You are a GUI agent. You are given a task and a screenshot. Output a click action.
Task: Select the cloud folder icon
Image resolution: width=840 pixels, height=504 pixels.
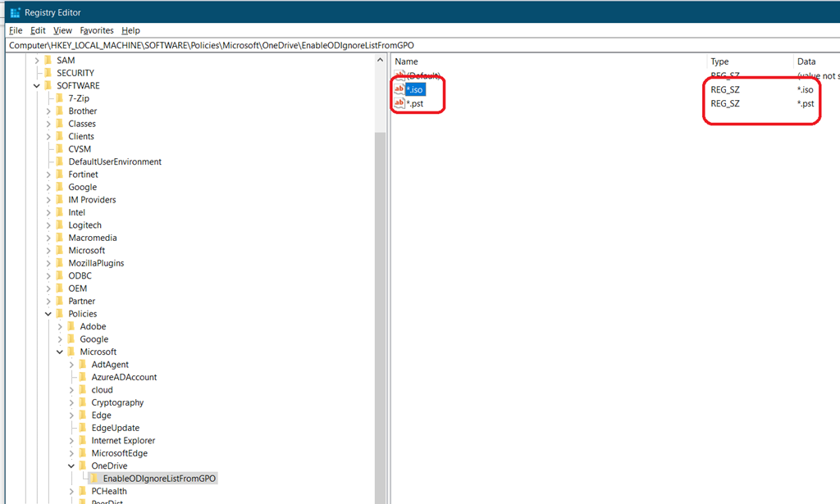[83, 390]
